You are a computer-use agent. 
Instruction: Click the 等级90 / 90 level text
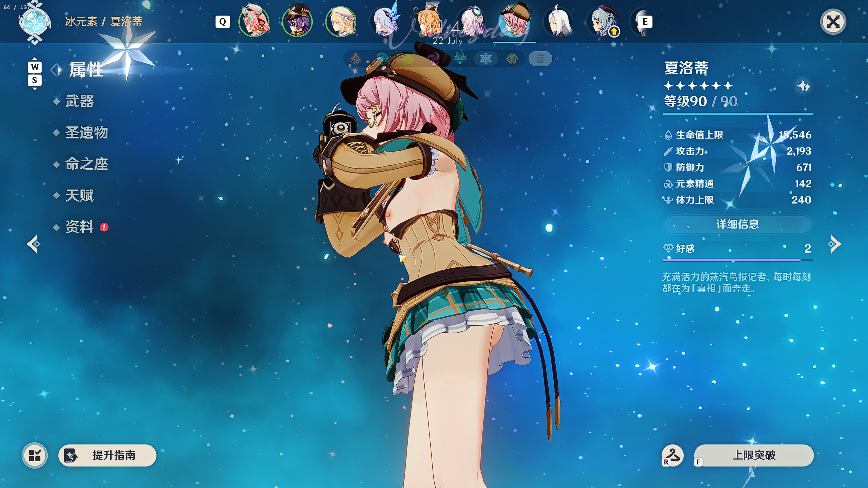pos(701,101)
